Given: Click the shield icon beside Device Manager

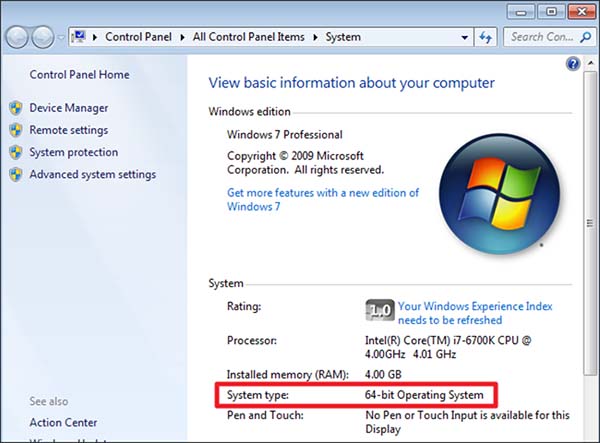Looking at the screenshot, I should [15, 108].
